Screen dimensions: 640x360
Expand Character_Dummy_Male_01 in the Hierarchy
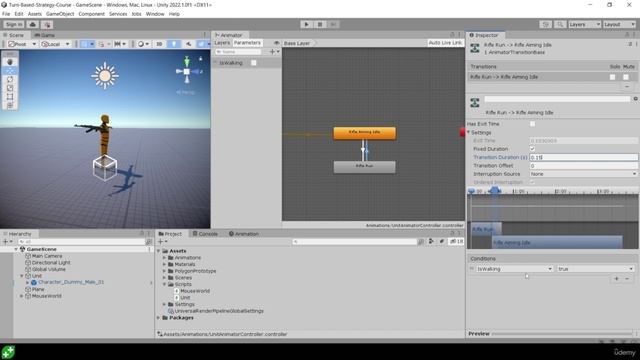point(28,282)
